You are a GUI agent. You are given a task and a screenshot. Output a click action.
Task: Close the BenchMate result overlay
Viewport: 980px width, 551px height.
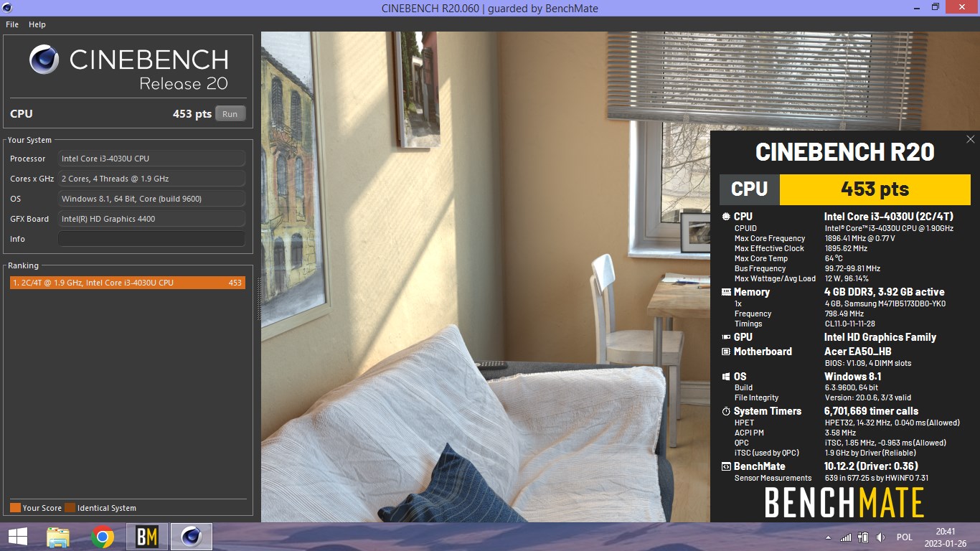pyautogui.click(x=971, y=139)
